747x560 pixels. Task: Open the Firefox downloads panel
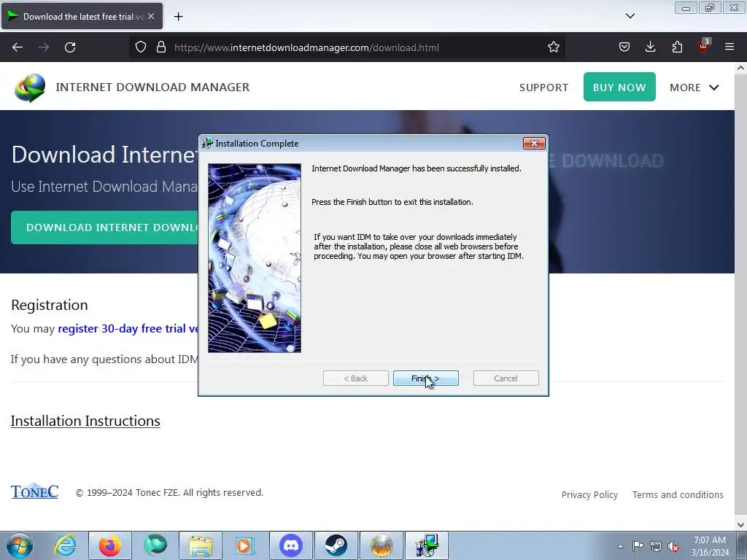(650, 47)
